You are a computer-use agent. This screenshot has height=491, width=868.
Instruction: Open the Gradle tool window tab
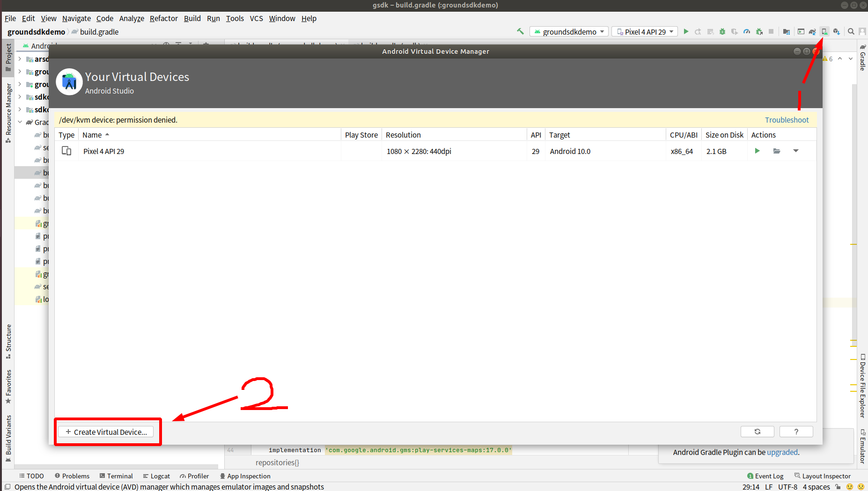pyautogui.click(x=863, y=57)
